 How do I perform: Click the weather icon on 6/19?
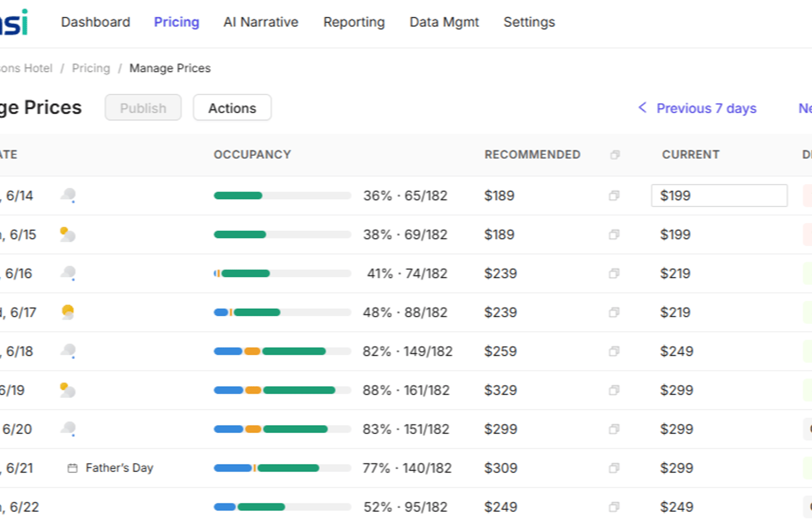pyautogui.click(x=67, y=390)
